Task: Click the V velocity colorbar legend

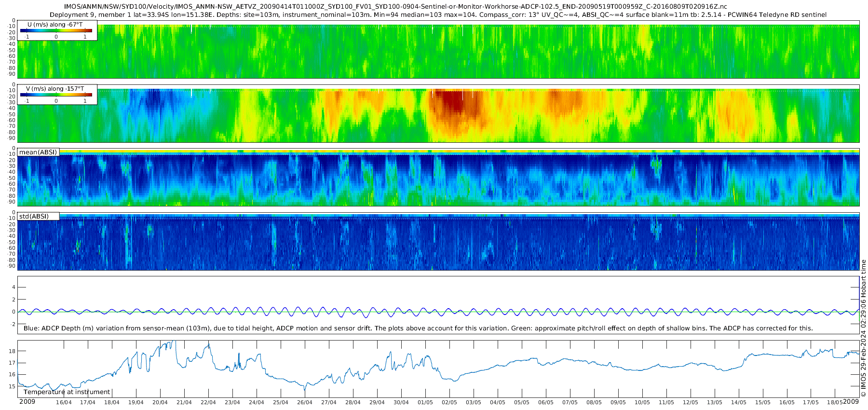Action: click(56, 95)
